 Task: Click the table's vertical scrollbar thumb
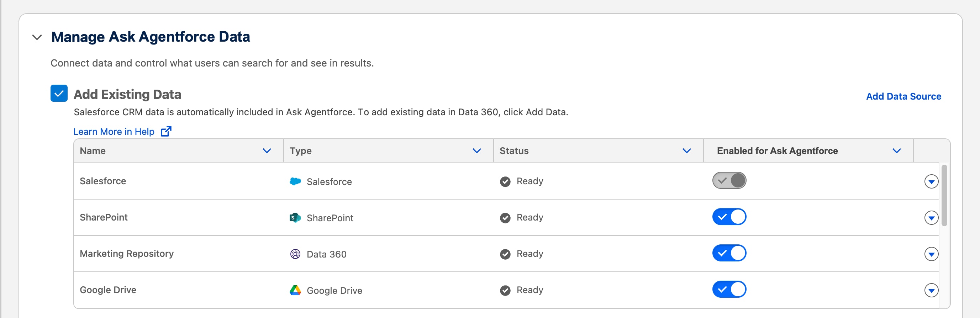click(944, 196)
